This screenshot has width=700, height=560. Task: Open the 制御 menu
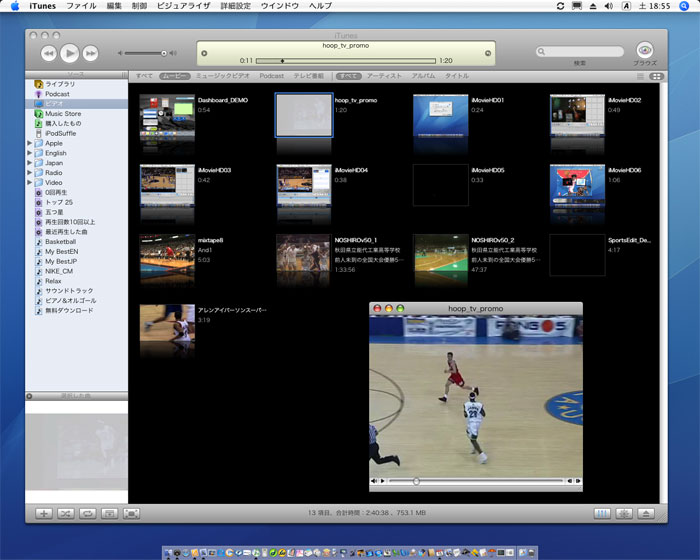tap(139, 6)
